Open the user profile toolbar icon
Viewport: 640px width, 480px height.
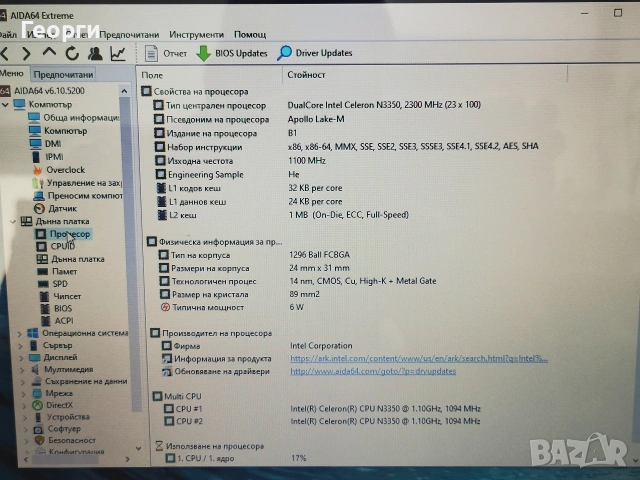coord(95,53)
